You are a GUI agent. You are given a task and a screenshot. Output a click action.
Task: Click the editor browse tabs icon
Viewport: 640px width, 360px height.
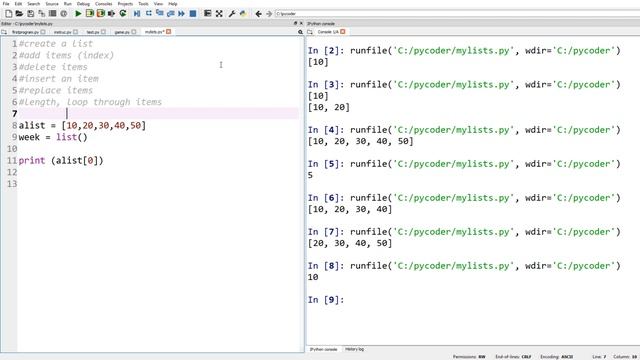tap(4, 32)
